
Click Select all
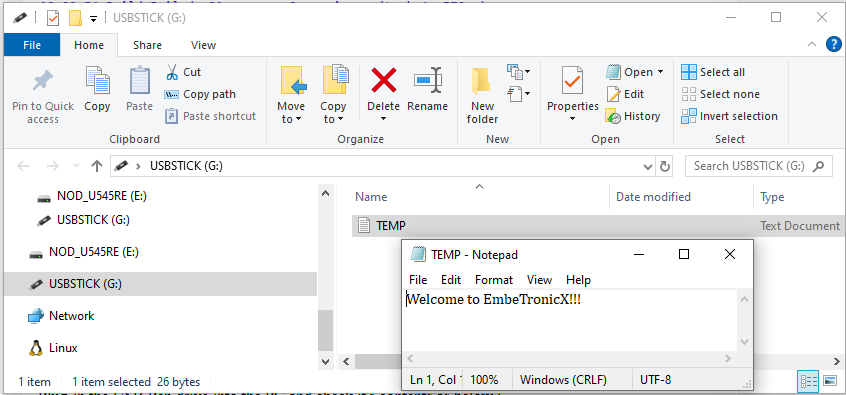tap(713, 72)
